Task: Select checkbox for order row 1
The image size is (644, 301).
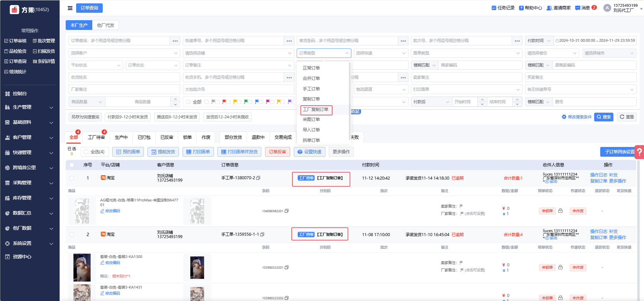Action: [72, 178]
